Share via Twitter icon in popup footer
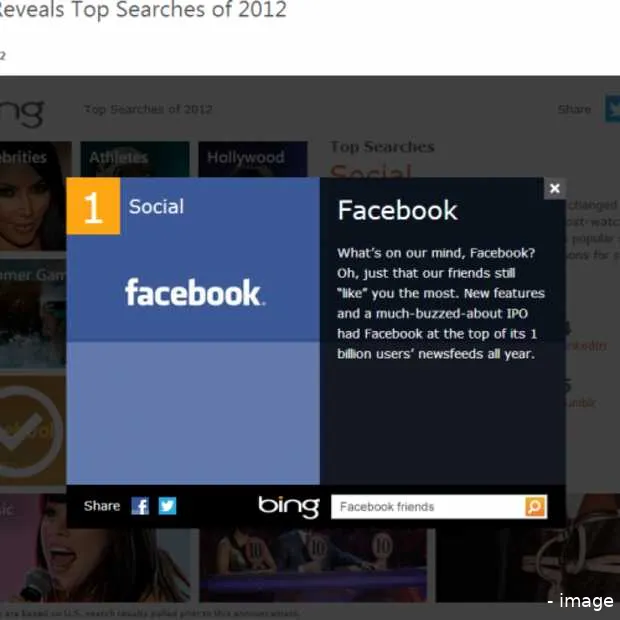This screenshot has width=620, height=620. pyautogui.click(x=167, y=506)
